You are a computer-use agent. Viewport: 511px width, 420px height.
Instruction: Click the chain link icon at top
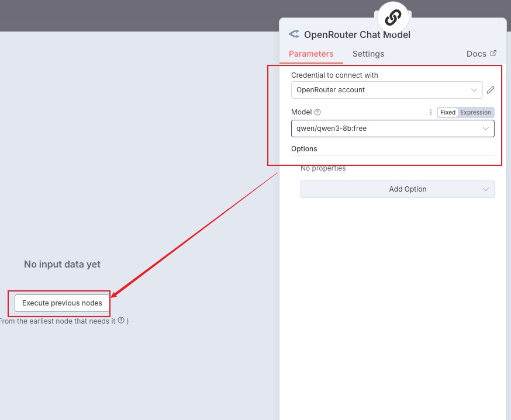393,18
